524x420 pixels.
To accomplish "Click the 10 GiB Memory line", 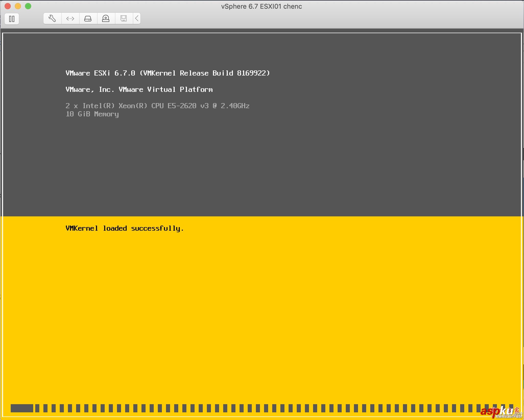I will [x=92, y=114].
